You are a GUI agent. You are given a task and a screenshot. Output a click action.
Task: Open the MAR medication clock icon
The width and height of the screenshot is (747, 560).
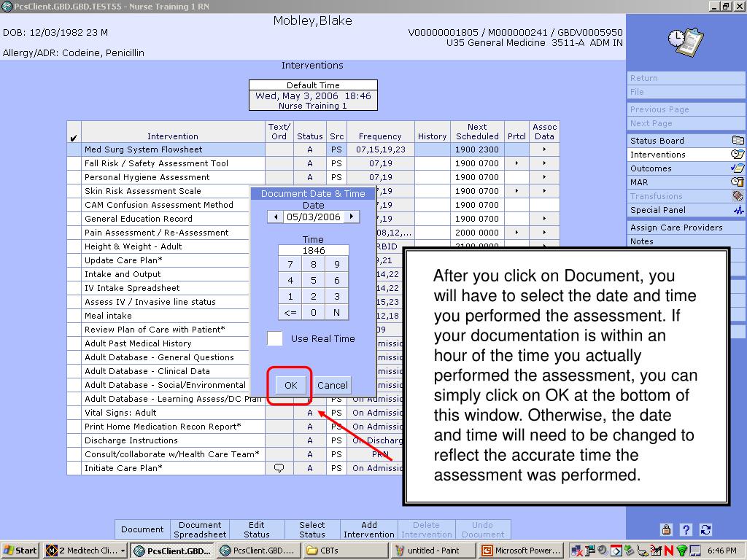[x=738, y=182]
